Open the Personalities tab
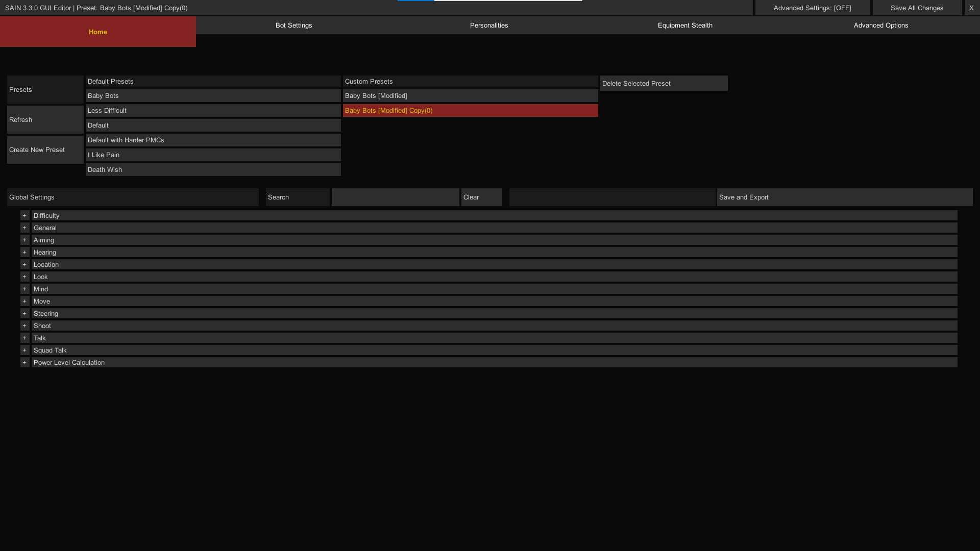Image resolution: width=980 pixels, height=551 pixels. (x=489, y=26)
